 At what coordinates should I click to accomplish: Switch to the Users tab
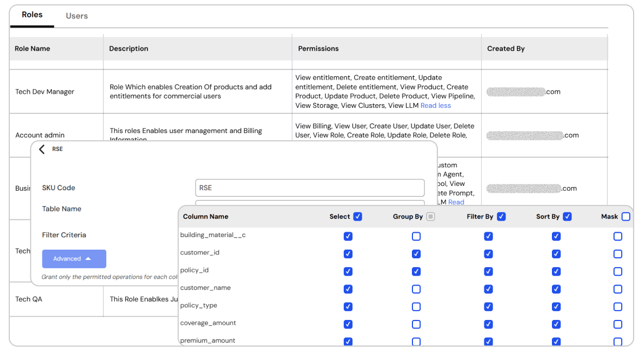tap(77, 16)
